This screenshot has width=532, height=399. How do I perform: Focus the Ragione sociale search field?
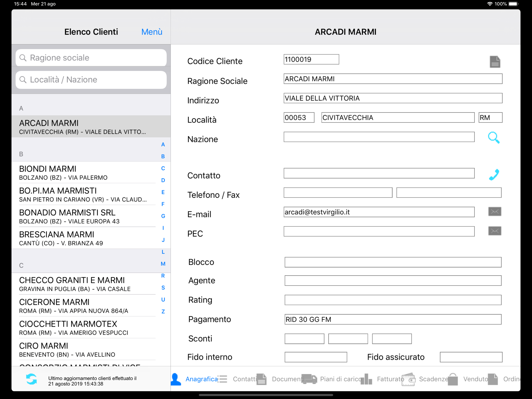pos(91,58)
